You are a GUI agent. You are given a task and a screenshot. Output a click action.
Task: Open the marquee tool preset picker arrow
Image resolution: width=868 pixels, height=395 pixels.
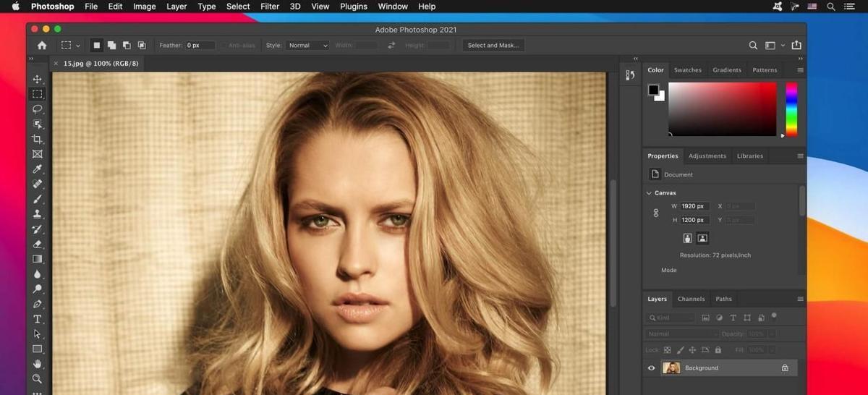point(77,46)
